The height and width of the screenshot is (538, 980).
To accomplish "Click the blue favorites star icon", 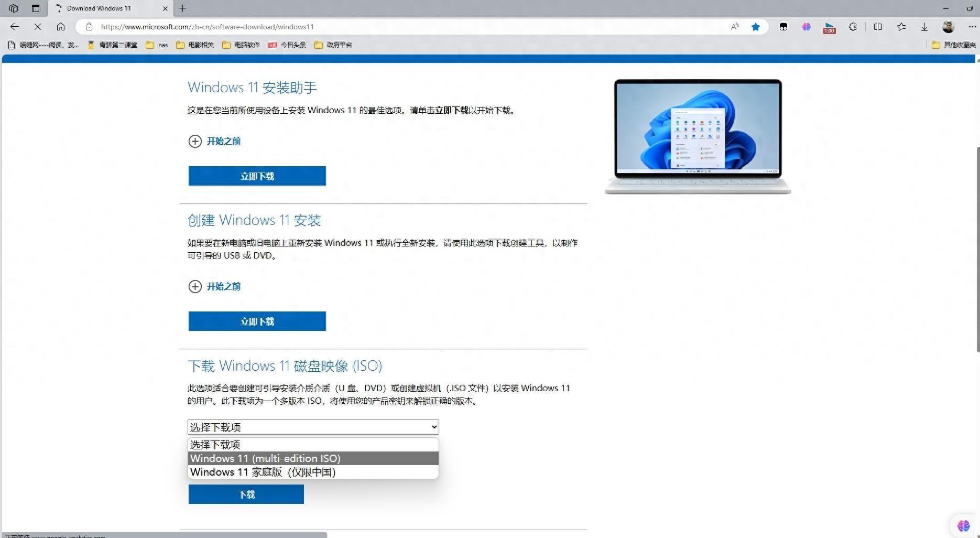I will point(756,27).
